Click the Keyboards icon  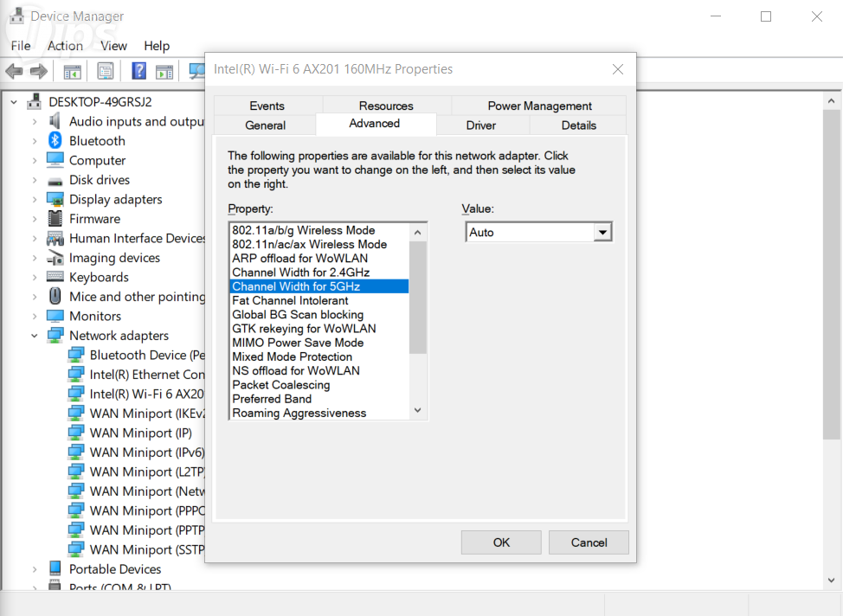pyautogui.click(x=55, y=277)
